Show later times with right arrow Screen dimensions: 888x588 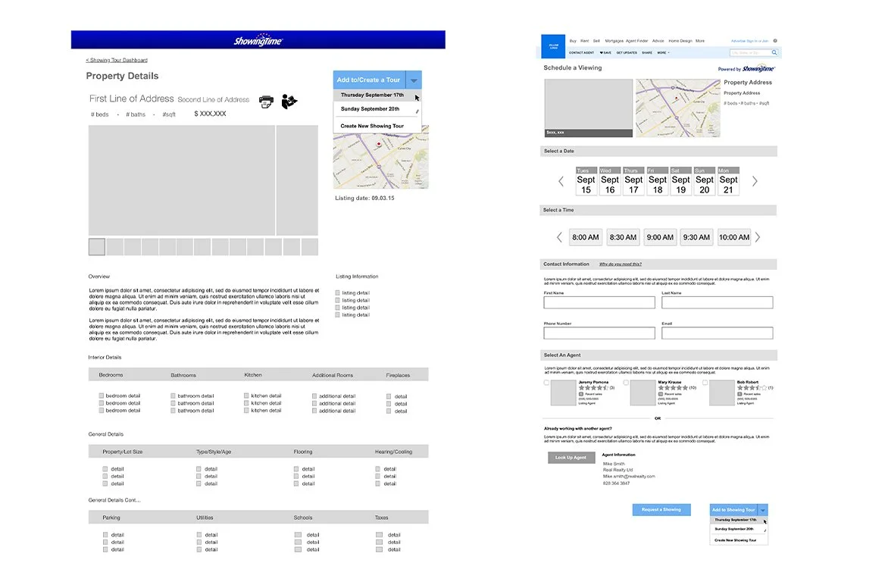click(758, 237)
